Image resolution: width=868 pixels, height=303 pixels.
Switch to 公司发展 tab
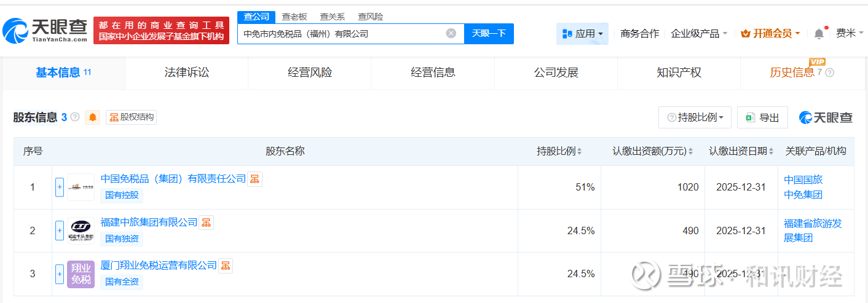(x=556, y=73)
